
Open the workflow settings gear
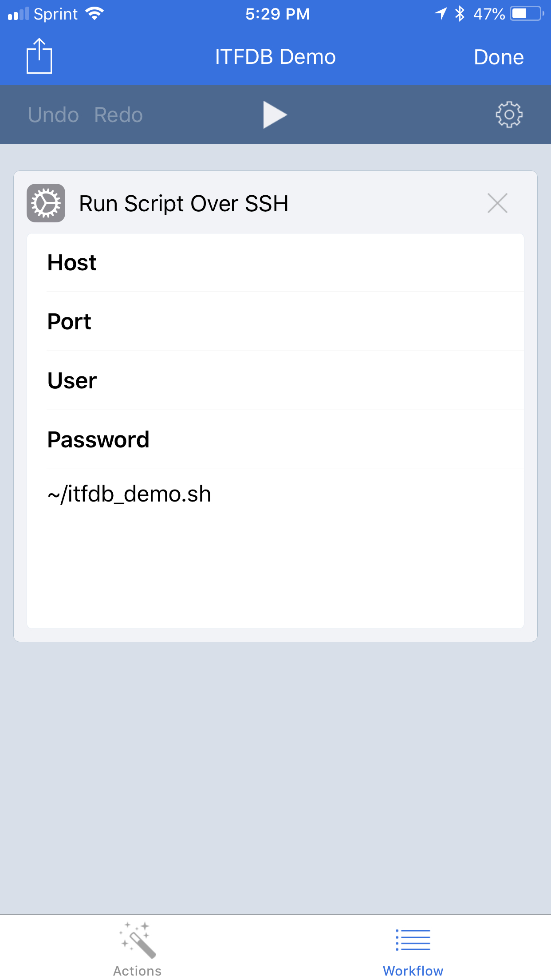509,114
